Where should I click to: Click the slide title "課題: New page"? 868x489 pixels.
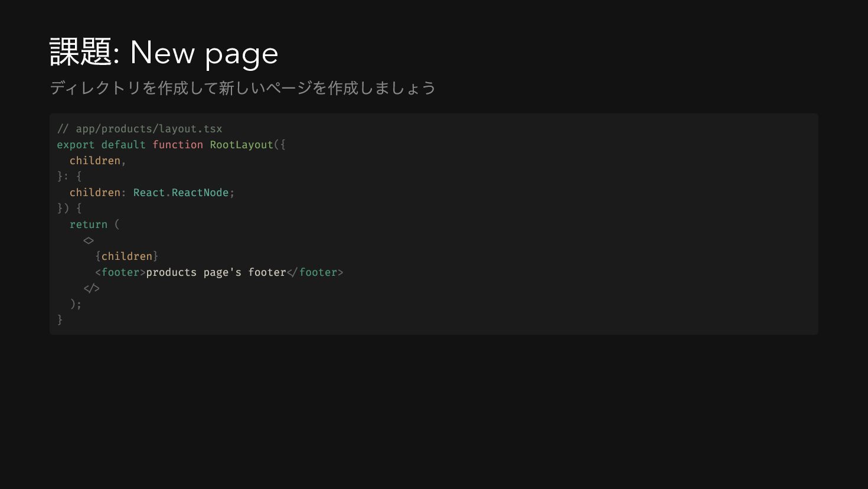pyautogui.click(x=164, y=53)
